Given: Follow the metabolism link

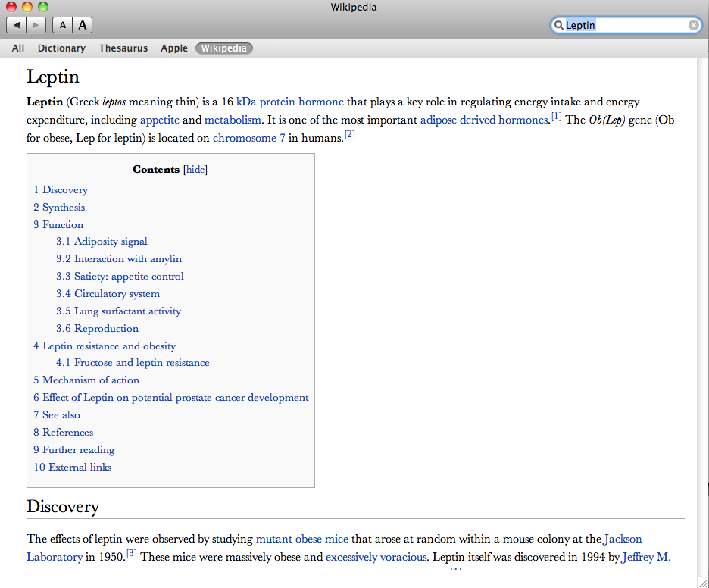Looking at the screenshot, I should 233,120.
